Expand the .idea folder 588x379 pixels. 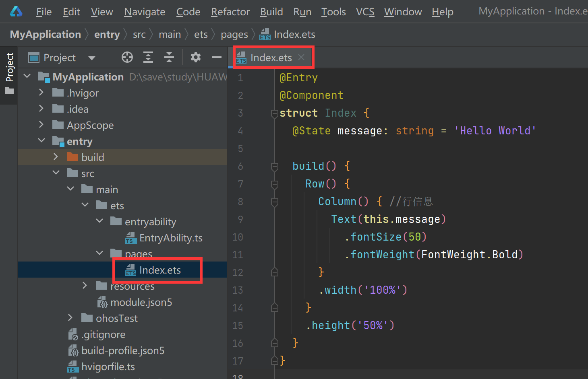41,109
